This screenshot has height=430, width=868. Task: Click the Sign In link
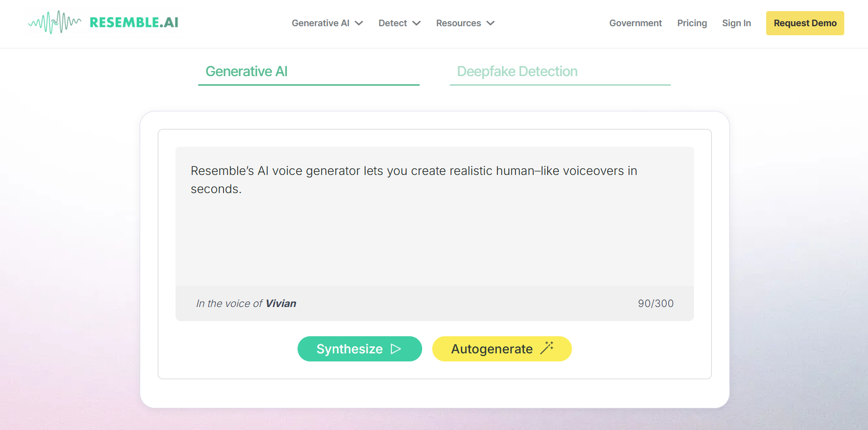[736, 23]
